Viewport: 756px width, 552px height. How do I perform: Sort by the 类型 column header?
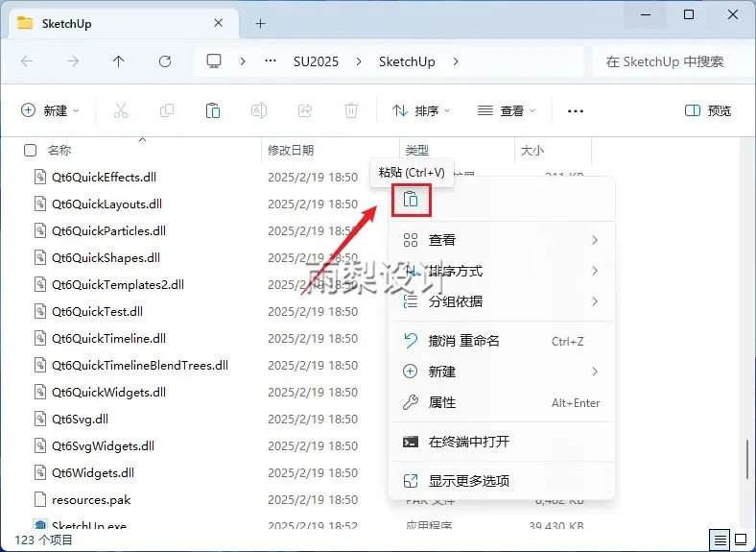[417, 151]
